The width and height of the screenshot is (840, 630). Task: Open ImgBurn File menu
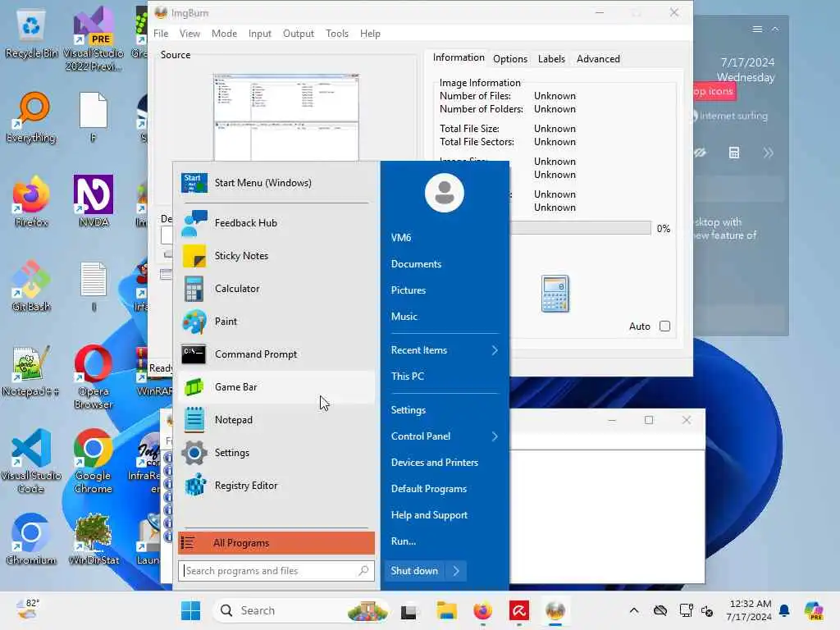click(161, 33)
